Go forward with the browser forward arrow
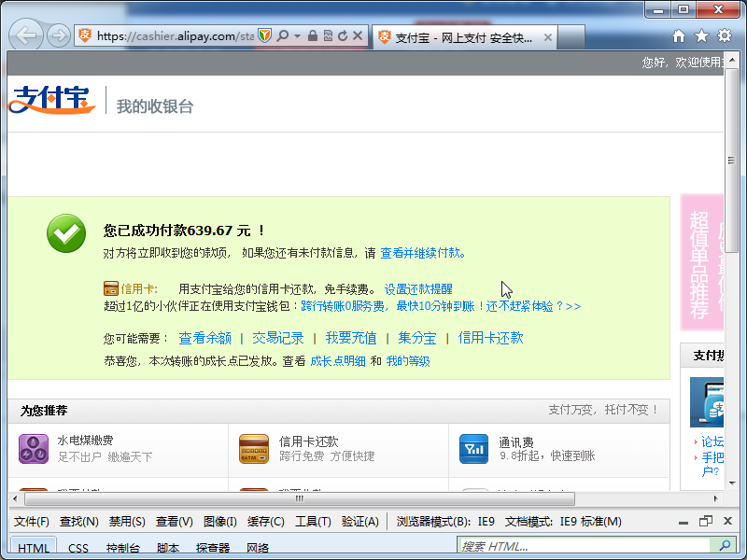747x560 pixels. (x=59, y=35)
